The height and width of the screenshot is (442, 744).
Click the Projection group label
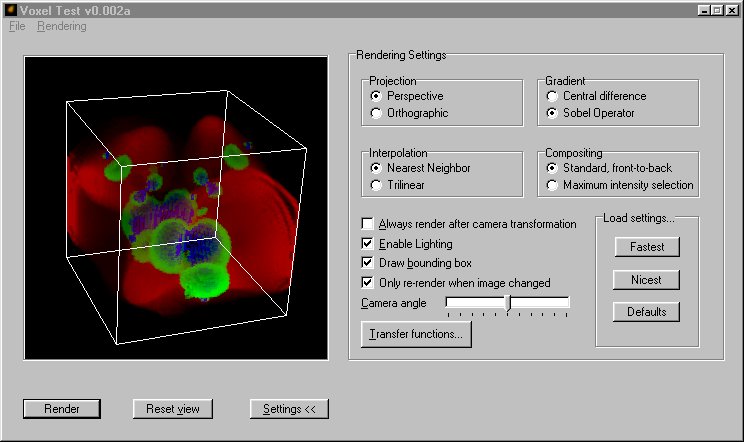coord(392,81)
